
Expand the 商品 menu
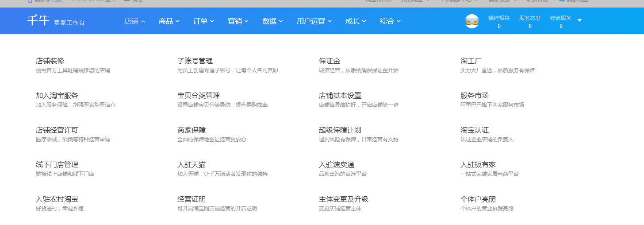point(169,21)
